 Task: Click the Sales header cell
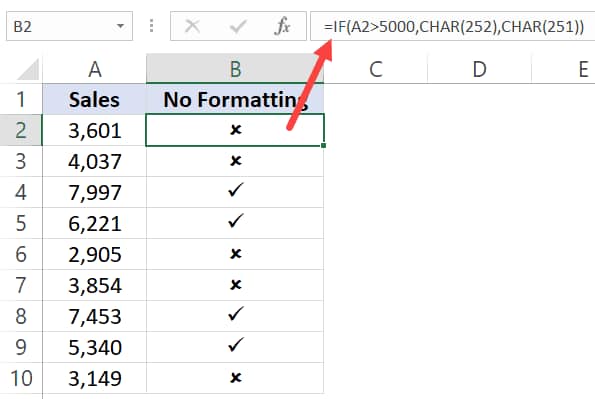94,99
